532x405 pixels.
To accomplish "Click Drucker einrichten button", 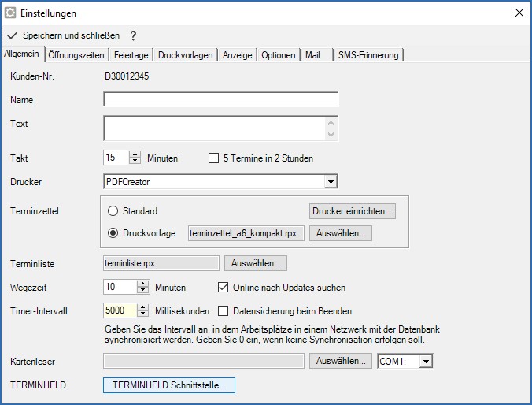I will [x=352, y=211].
